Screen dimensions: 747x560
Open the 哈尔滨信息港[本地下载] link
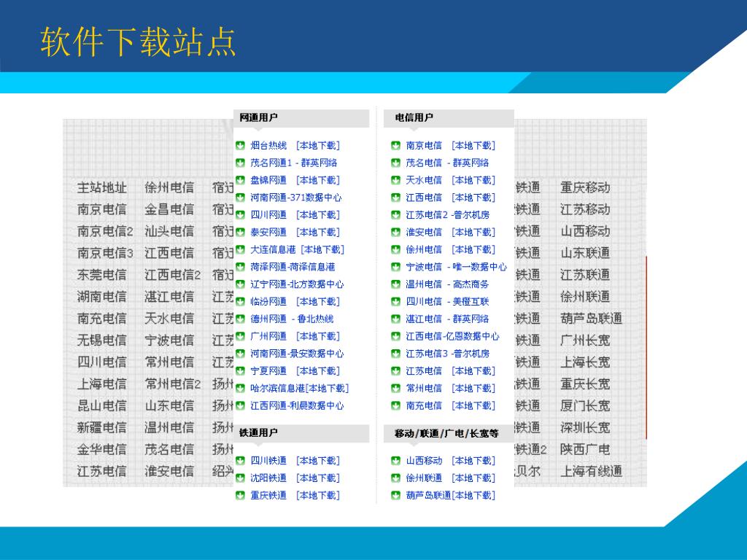pyautogui.click(x=300, y=389)
